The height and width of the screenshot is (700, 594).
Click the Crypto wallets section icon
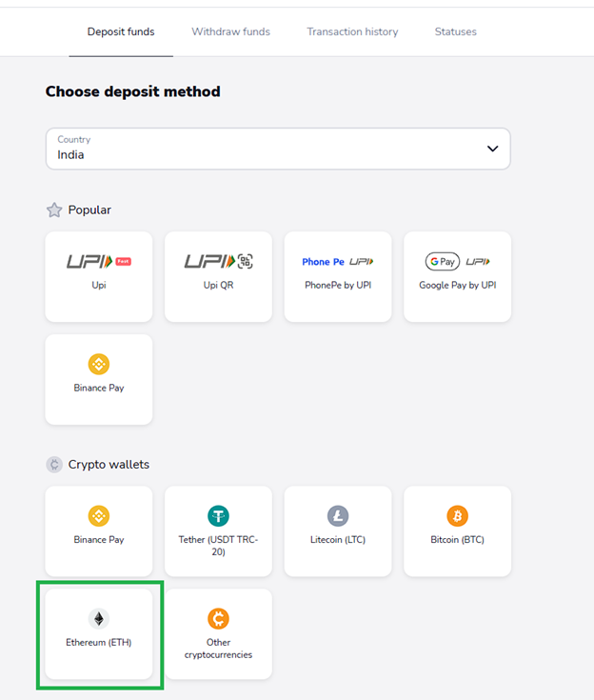54,465
